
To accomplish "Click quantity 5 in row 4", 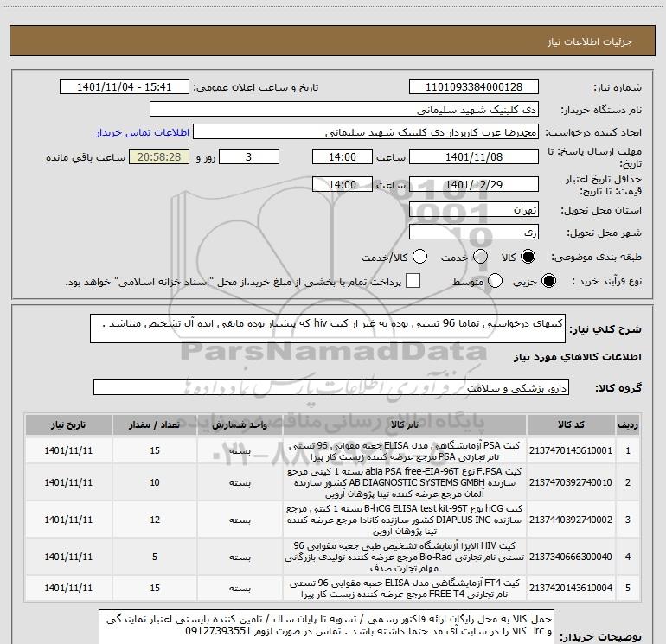I will (x=155, y=557).
